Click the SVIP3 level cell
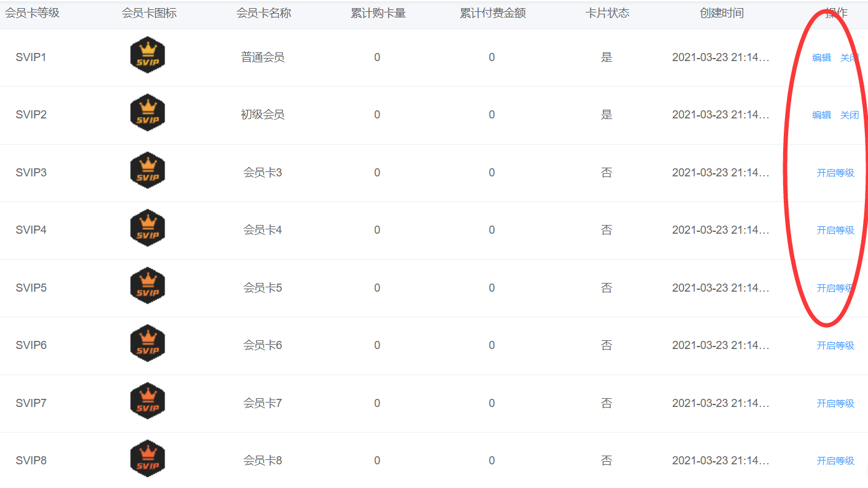The image size is (868, 488). coord(31,173)
